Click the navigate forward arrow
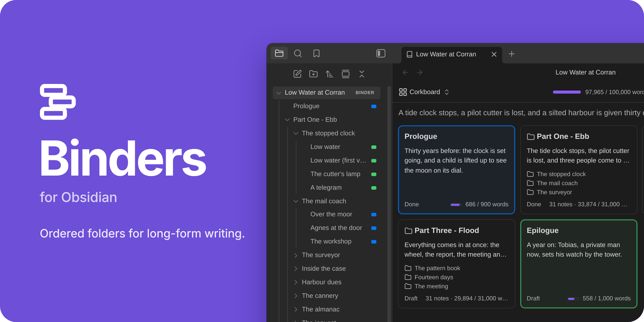This screenshot has height=322, width=644. pos(420,73)
